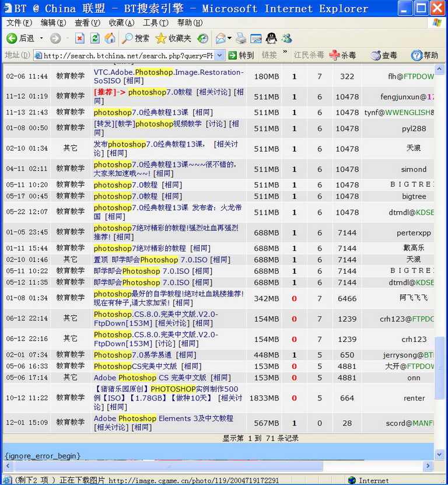Open the 编辑(E) menu

53,23
